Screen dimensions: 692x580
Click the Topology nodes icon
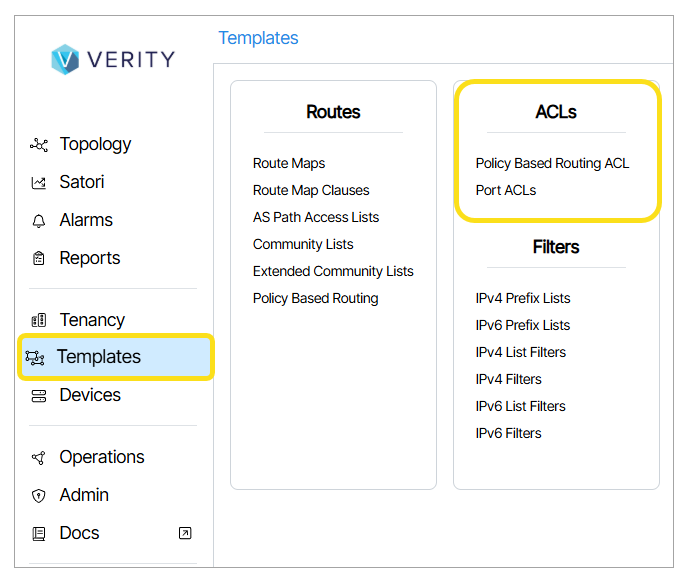point(39,145)
